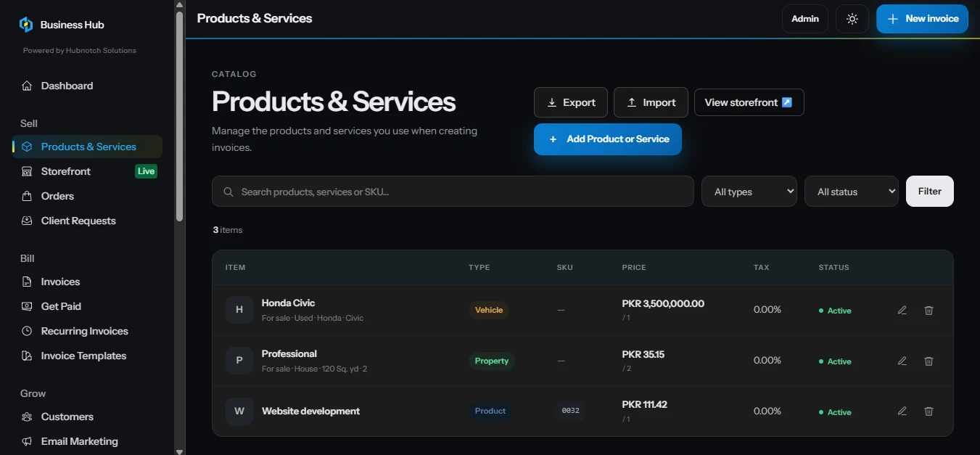Click the STATUS column header
The width and height of the screenshot is (980, 455).
(x=833, y=267)
